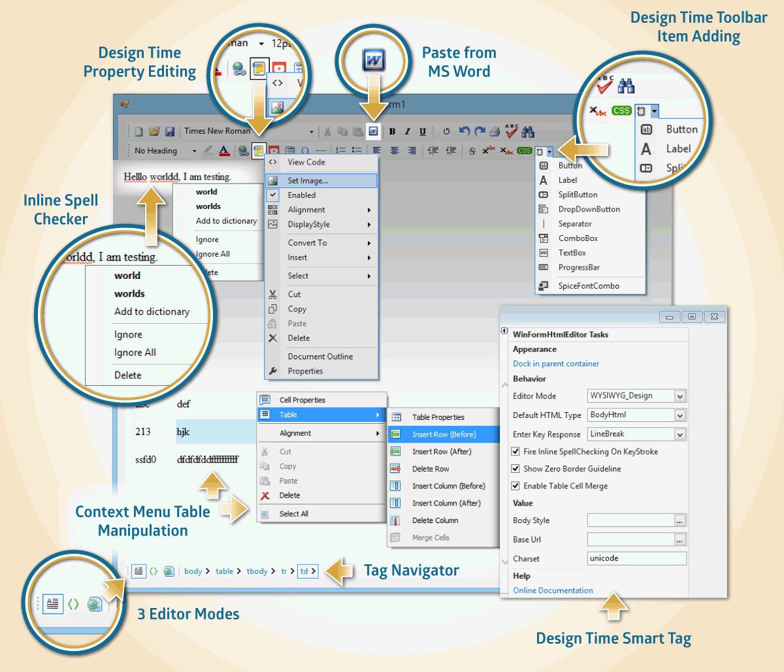Click the Print icon in the toolbar

[x=495, y=131]
